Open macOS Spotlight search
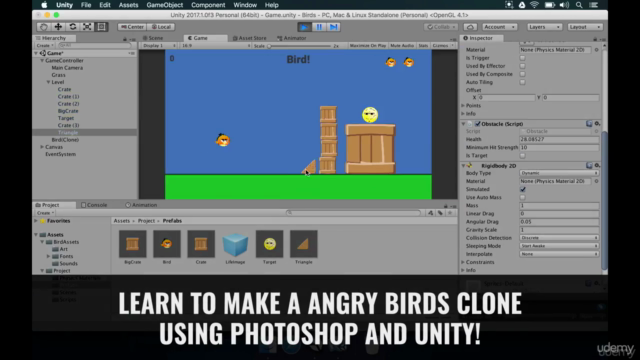Screen dimensions: 640x360 tap(579, 5)
